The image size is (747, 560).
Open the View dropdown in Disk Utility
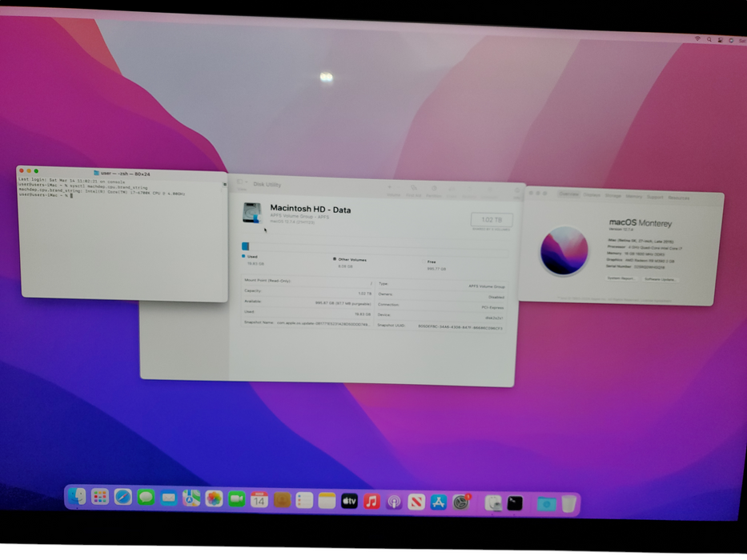[242, 185]
